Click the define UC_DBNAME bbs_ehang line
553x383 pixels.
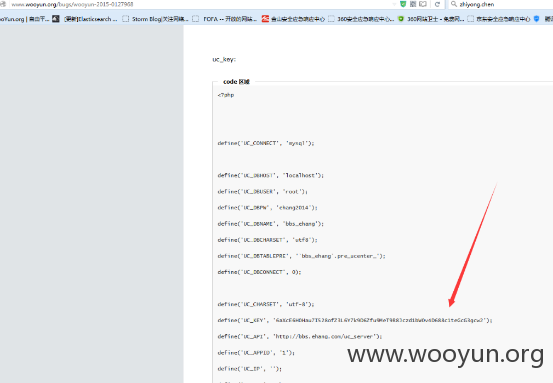[271, 224]
